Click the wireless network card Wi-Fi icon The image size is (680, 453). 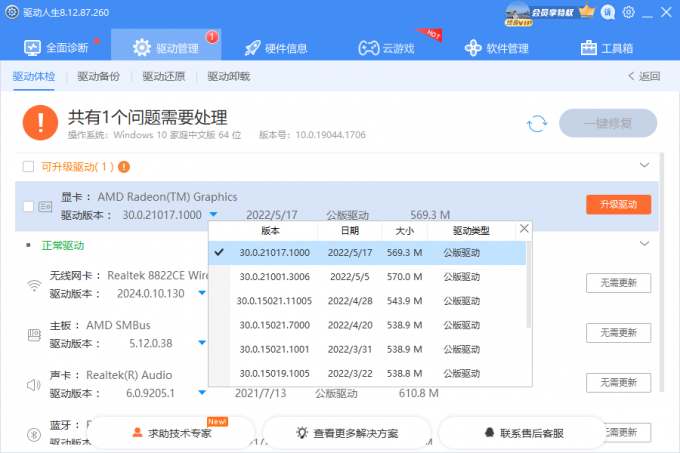coord(34,285)
